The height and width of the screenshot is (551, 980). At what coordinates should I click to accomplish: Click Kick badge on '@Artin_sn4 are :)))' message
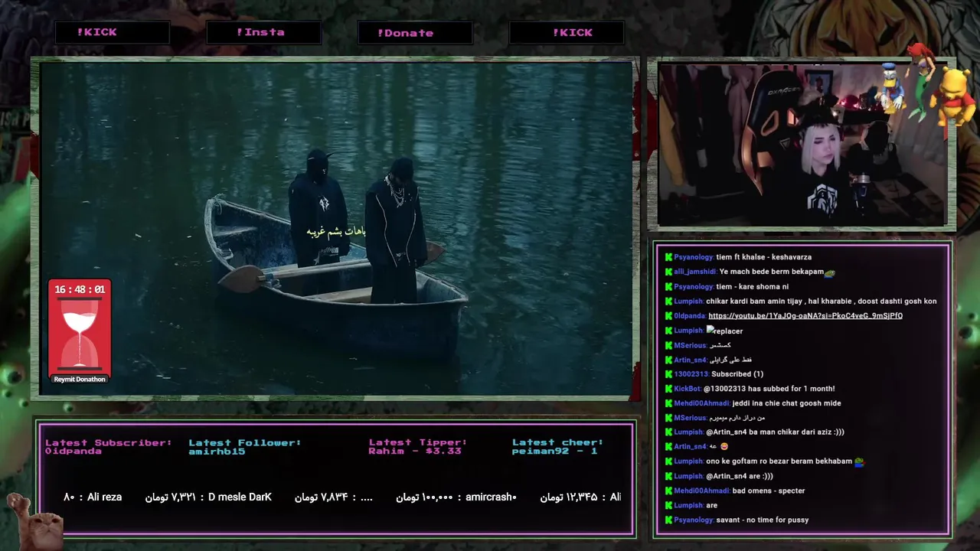[x=668, y=476]
